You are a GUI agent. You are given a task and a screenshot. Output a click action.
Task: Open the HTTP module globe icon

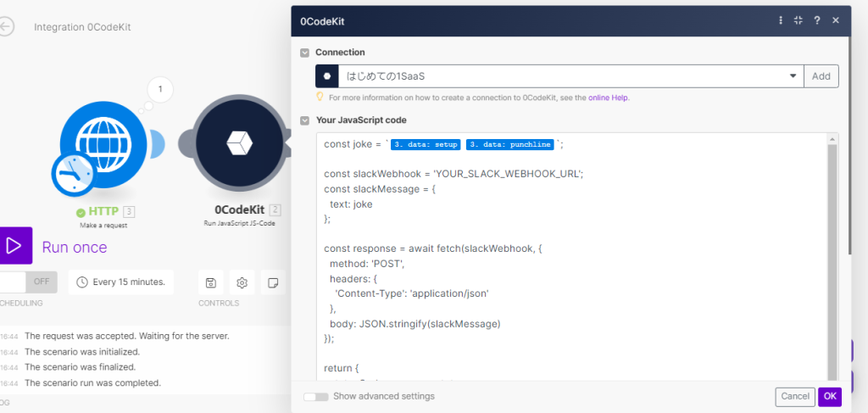[x=104, y=143]
